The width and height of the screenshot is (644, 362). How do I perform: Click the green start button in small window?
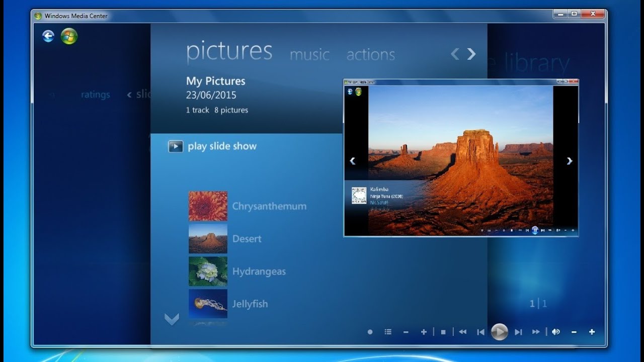click(359, 92)
